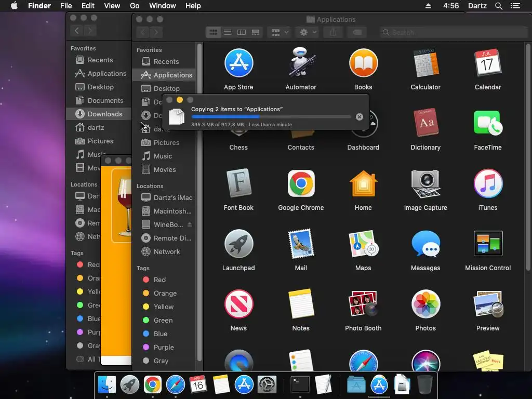Open System Preferences from the Dock
This screenshot has height=399, width=532.
[267, 385]
